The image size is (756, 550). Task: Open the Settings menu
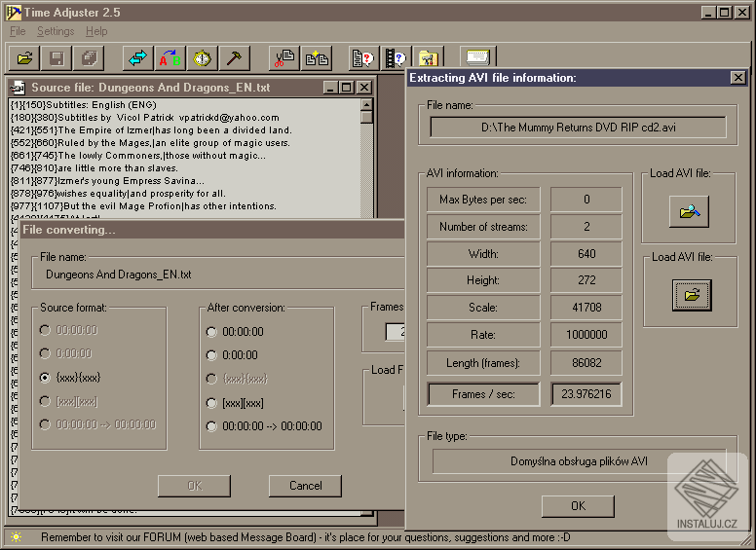(x=56, y=31)
